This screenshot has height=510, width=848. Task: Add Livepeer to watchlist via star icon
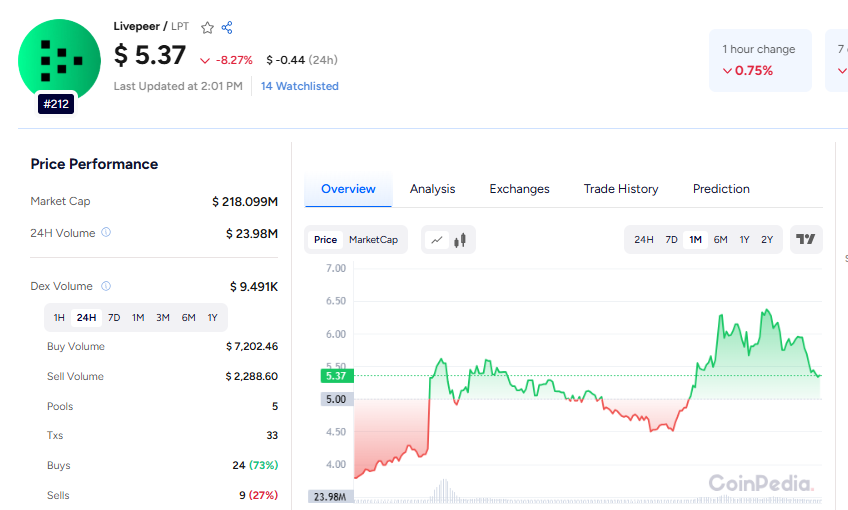tap(207, 28)
